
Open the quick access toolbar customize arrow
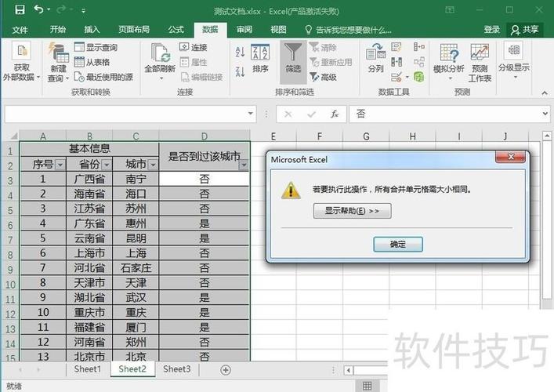tap(83, 11)
